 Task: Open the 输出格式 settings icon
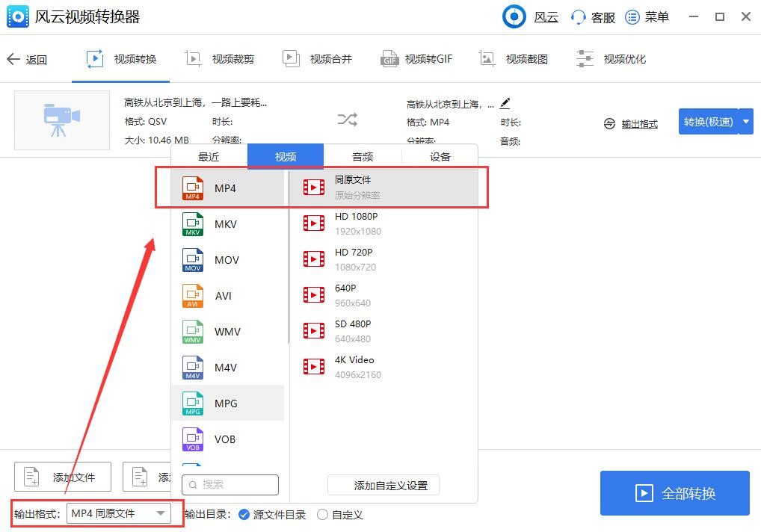608,124
